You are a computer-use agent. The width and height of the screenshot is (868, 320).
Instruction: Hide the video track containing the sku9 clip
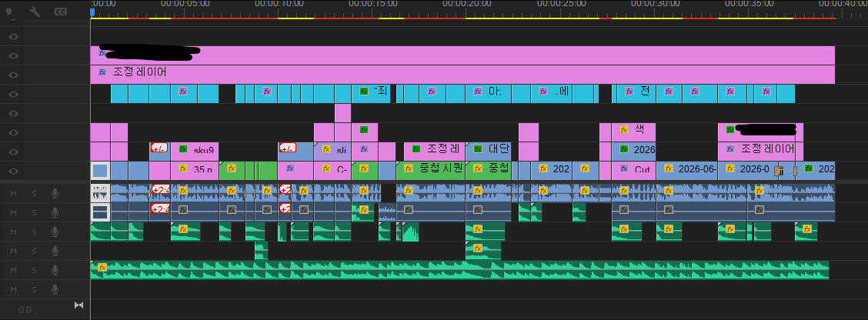pyautogui.click(x=14, y=152)
